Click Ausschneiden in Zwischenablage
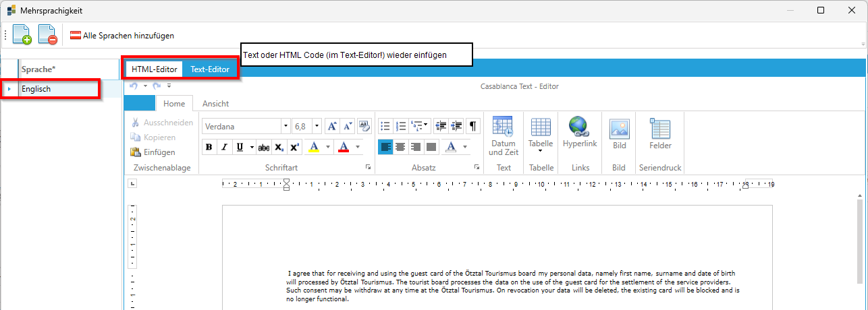Screen dimensions: 868x310 pyautogui.click(x=162, y=123)
